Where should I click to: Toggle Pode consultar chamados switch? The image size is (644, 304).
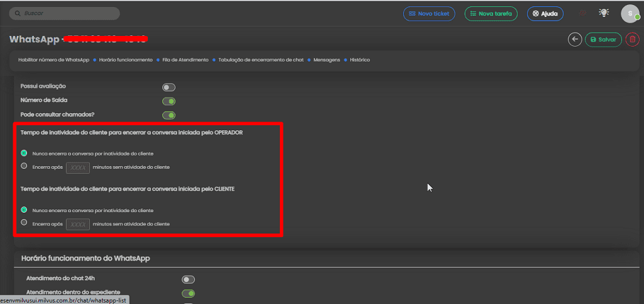[169, 115]
